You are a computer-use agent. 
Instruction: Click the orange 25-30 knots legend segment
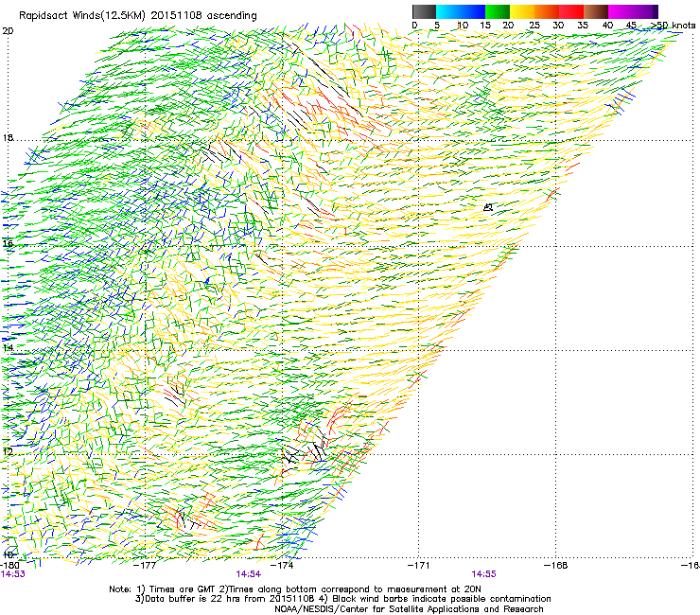(547, 11)
